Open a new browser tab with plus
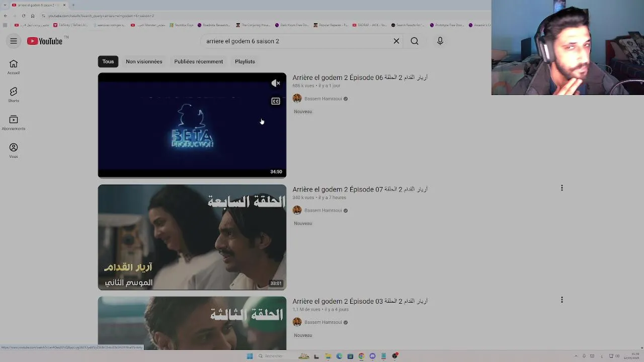This screenshot has width=644, height=362. [x=73, y=5]
